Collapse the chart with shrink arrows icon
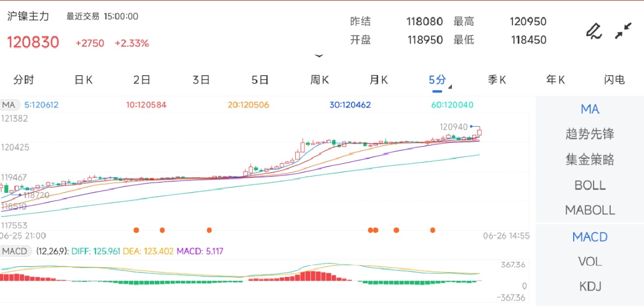Viewport: 644px width, 306px height. [623, 31]
